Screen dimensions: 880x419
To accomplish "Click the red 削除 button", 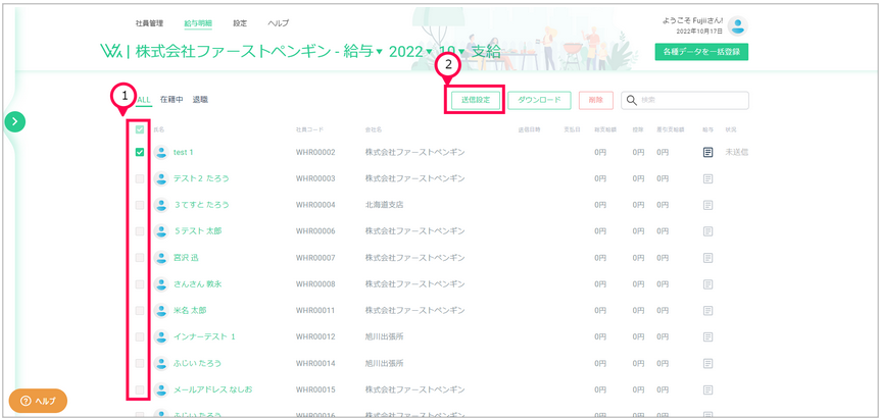I will [x=595, y=100].
